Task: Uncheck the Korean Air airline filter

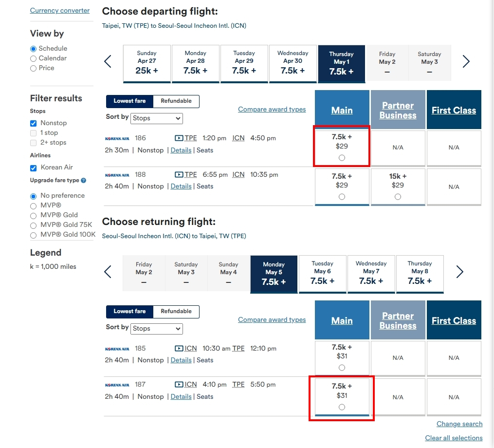Action: [34, 168]
